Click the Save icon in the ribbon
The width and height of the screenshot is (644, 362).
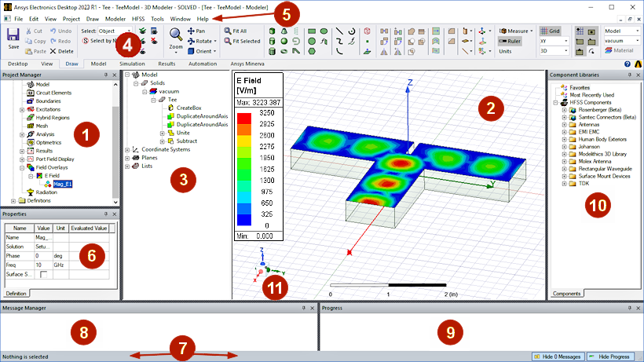click(x=13, y=35)
